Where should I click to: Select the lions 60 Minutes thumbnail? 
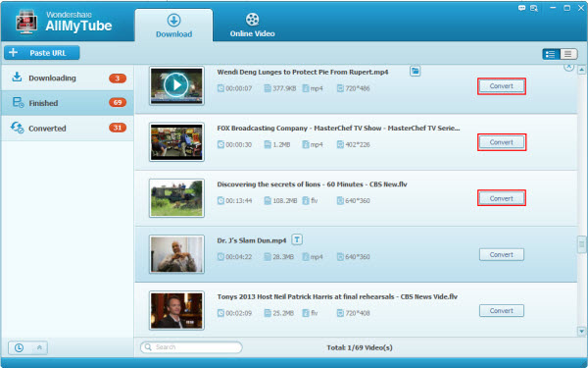click(x=176, y=198)
